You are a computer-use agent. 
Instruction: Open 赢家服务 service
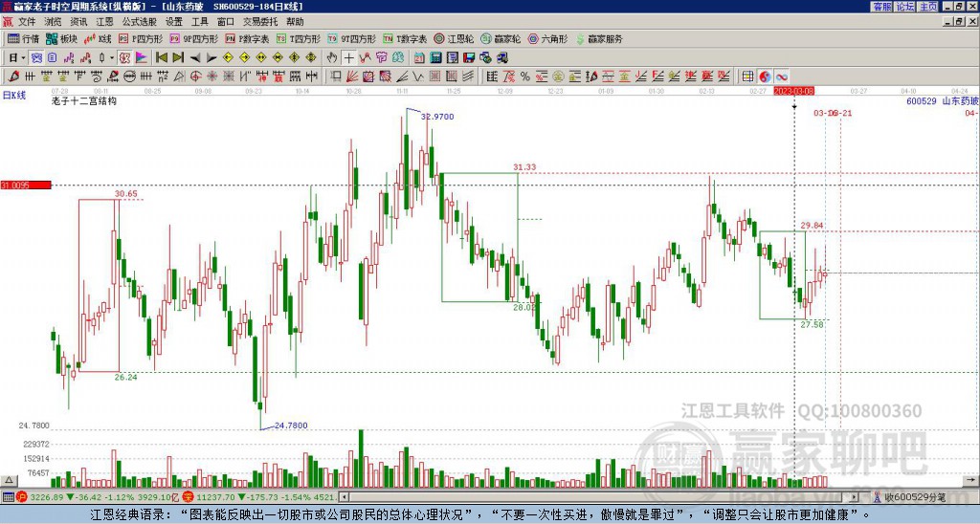pos(599,38)
